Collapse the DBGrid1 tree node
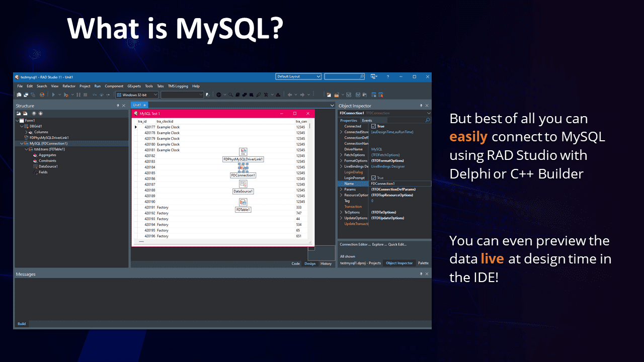This screenshot has height=362, width=644. [22, 126]
